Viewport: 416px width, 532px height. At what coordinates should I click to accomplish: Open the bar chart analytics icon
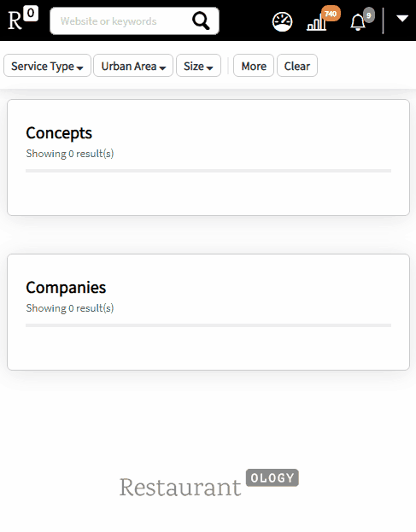pyautogui.click(x=316, y=22)
